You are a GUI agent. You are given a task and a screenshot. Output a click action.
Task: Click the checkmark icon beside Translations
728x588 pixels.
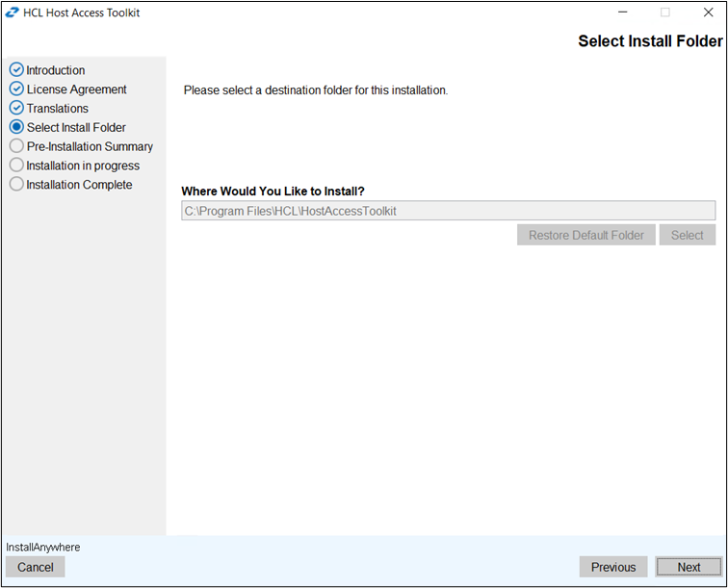click(16, 108)
